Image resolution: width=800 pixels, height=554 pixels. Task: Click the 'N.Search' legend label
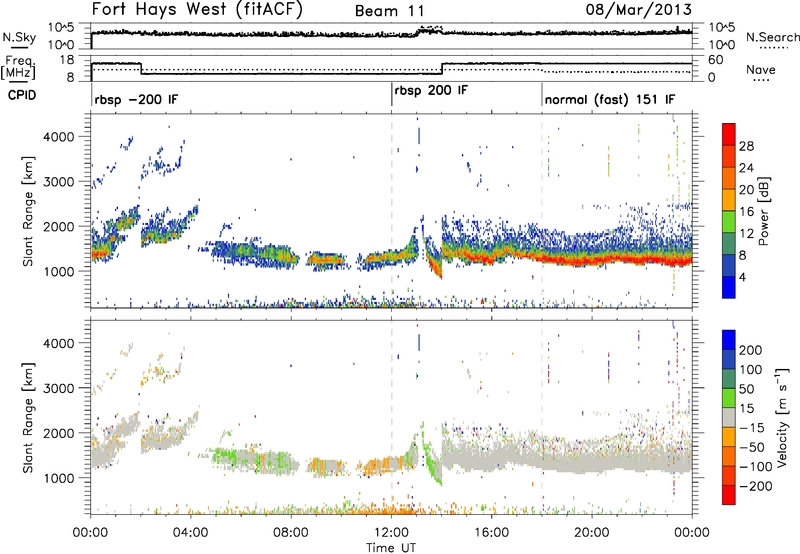pyautogui.click(x=773, y=37)
